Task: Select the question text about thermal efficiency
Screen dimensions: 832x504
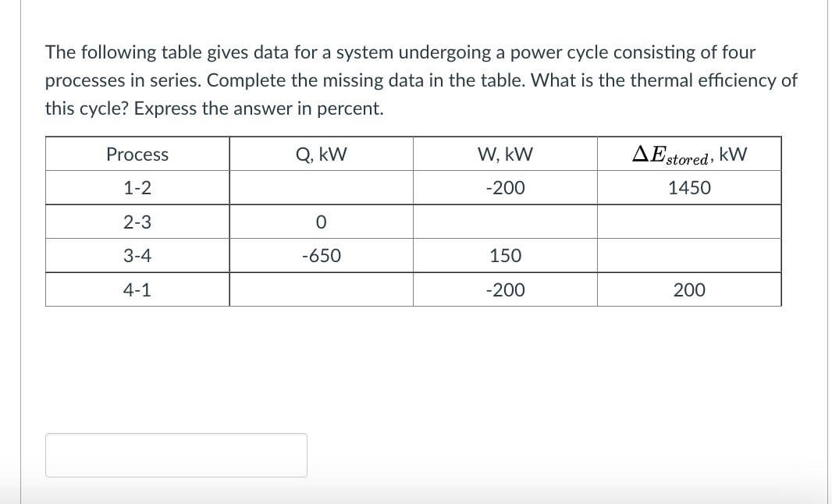Action: coord(421,80)
